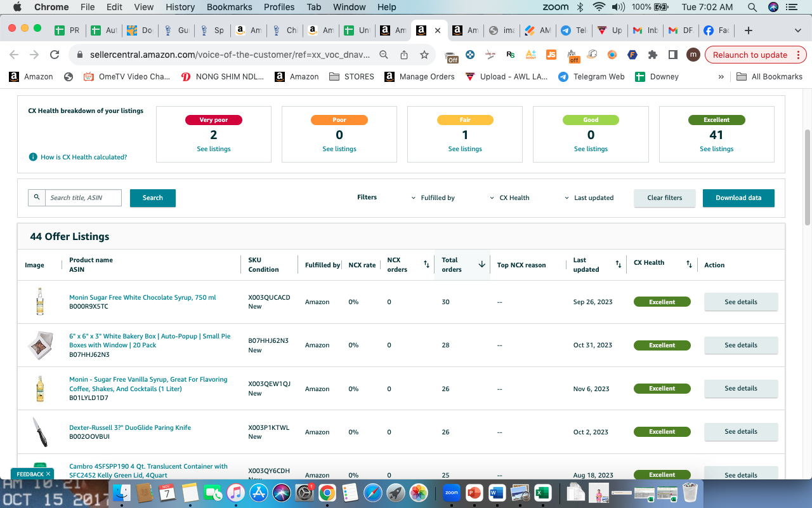See listings under Excellent CX Health
The image size is (812, 508).
717,149
